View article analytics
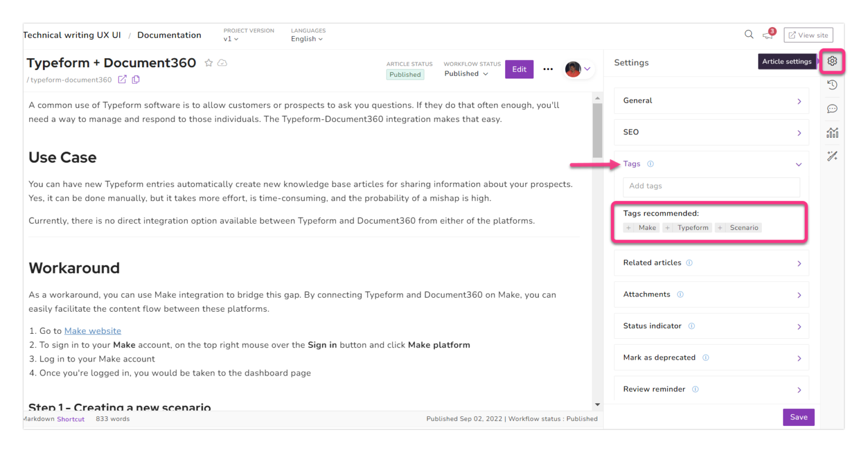 [x=832, y=132]
